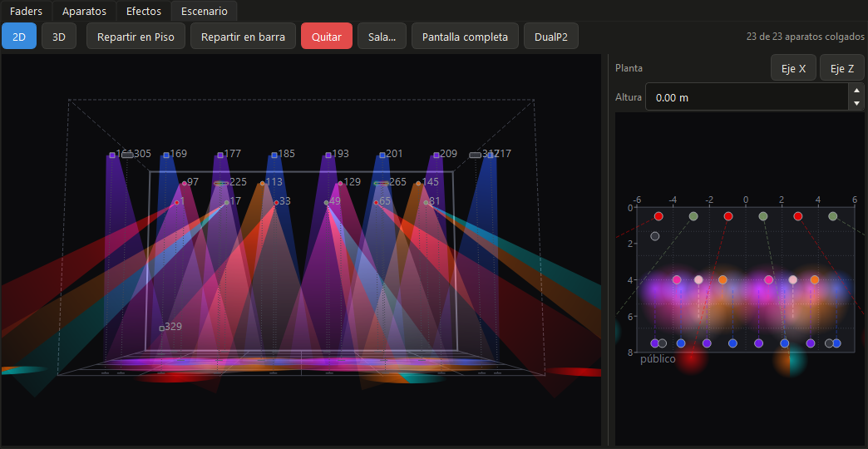Select fixture 113 marker in stage view
Image resolution: width=868 pixels, height=449 pixels.
263,183
